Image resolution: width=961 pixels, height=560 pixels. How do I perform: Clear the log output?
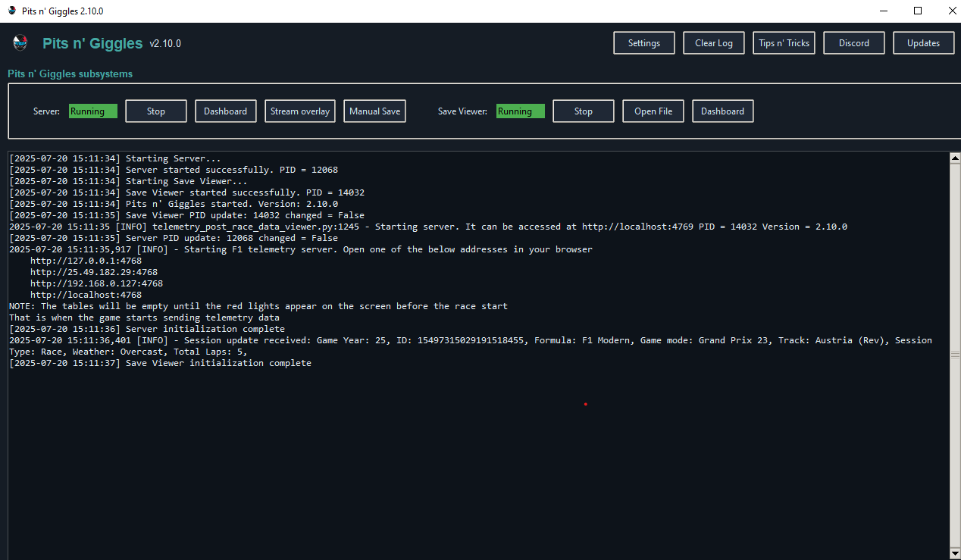pos(713,42)
